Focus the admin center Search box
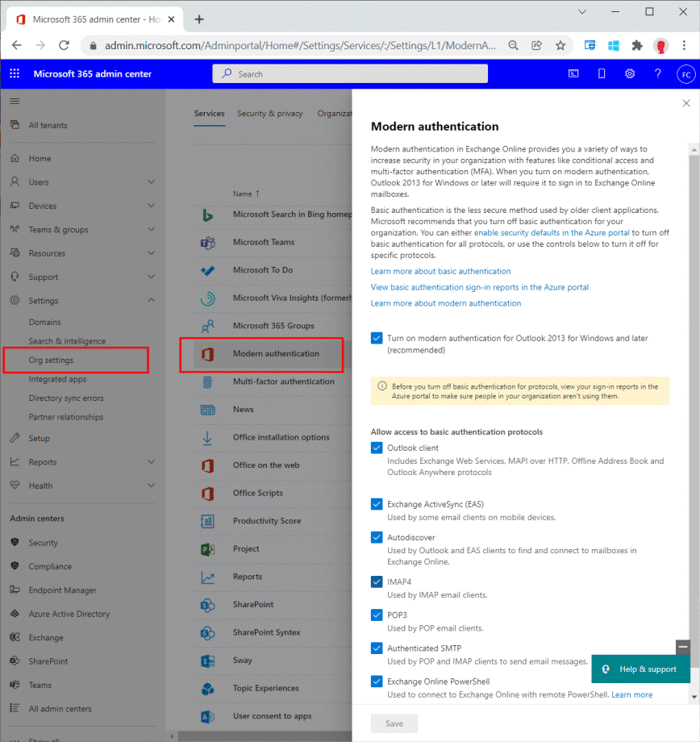Screen dimensions: 700x742 pos(350,74)
